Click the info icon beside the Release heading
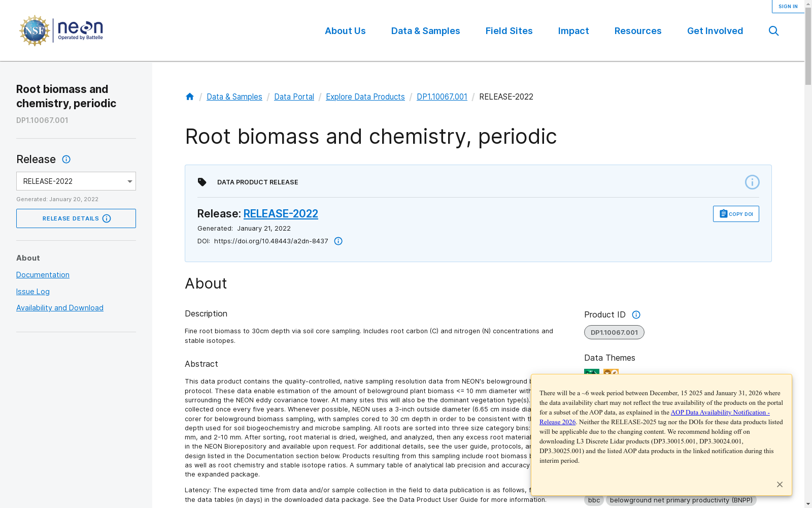The image size is (812, 508). coord(66,160)
